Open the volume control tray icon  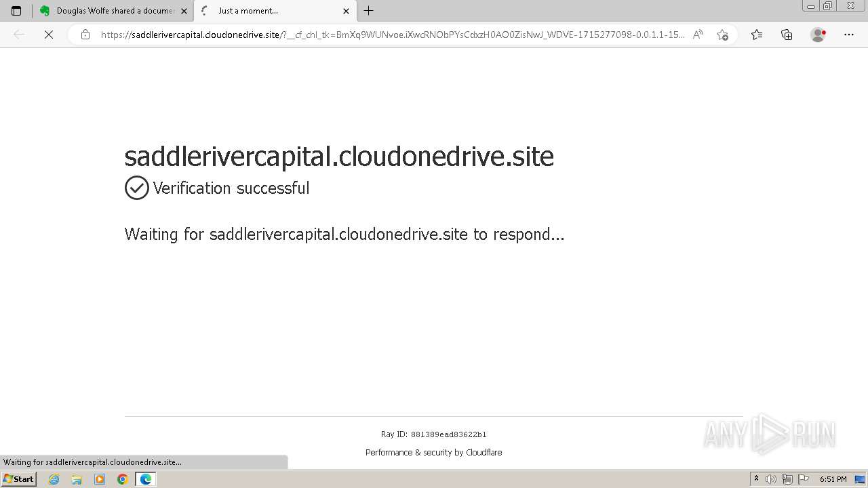click(771, 479)
